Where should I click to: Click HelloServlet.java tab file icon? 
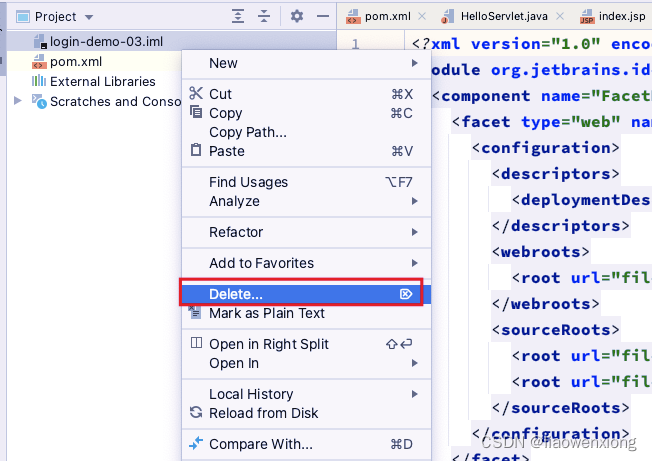click(447, 17)
